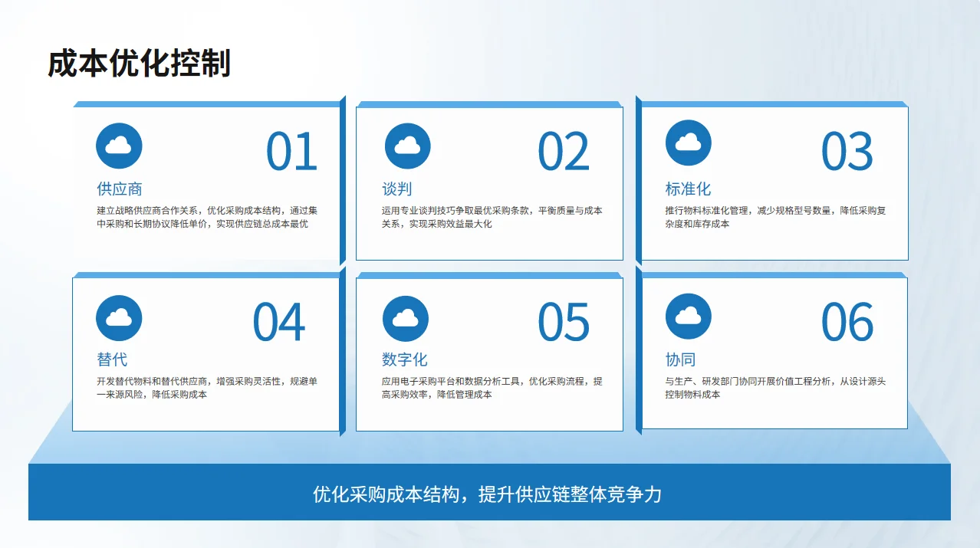
Task: Click the cloud icon on the 数字化 card
Action: coord(406,317)
